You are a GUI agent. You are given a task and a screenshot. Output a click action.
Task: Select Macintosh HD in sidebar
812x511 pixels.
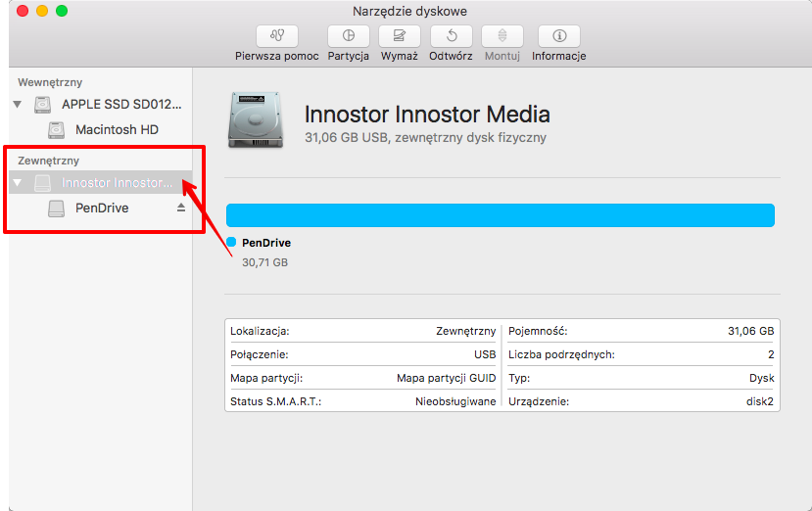pos(117,129)
